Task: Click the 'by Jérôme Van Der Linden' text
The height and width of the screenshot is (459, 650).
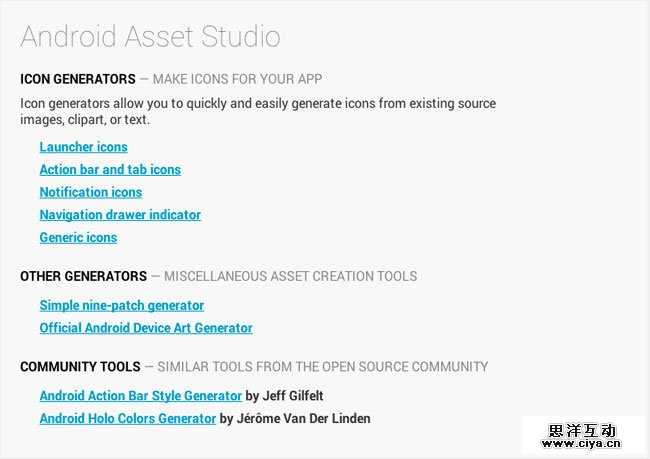Action: click(295, 419)
